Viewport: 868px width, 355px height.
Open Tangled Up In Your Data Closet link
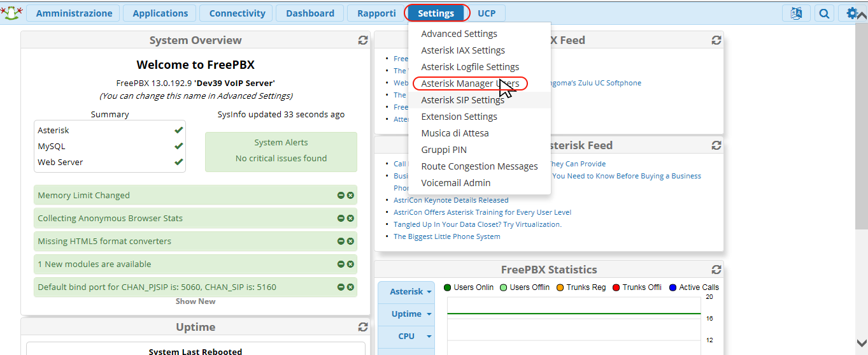[x=478, y=224]
